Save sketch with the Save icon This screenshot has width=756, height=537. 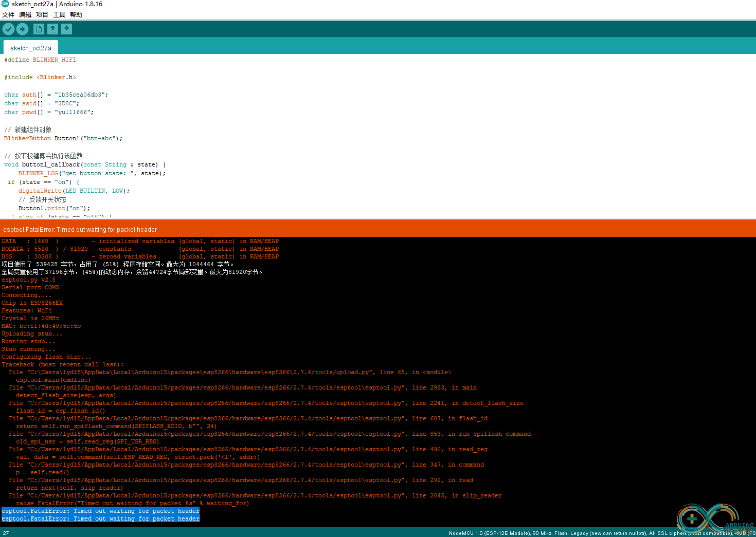(67, 29)
